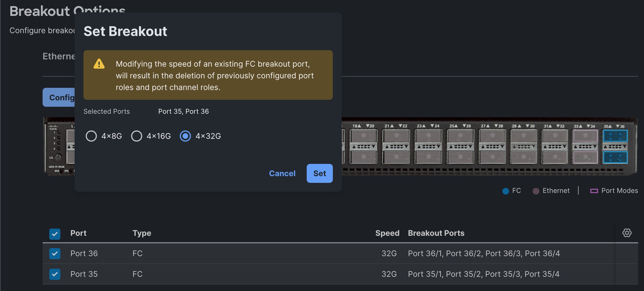Cancel the Set Breakout dialog
The image size is (644, 291).
pyautogui.click(x=282, y=173)
